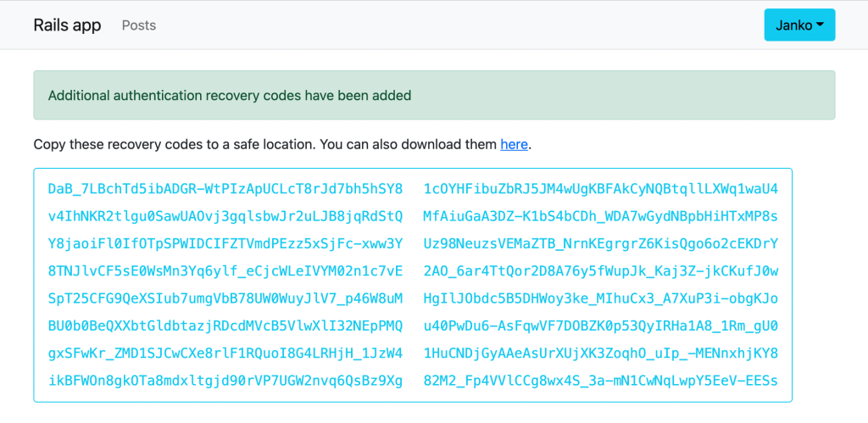Click recovery code starting with DaB_7LBc
Image resolution: width=868 pixels, height=423 pixels.
[x=225, y=188]
